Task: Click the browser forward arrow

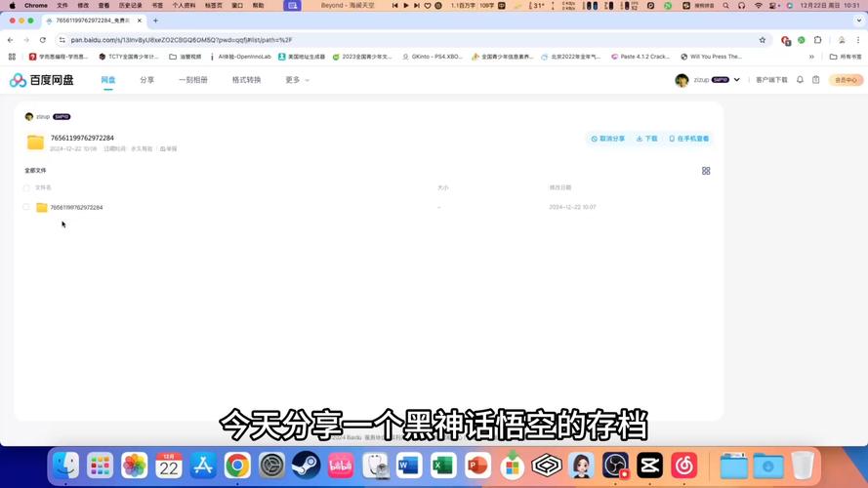Action: 26,40
